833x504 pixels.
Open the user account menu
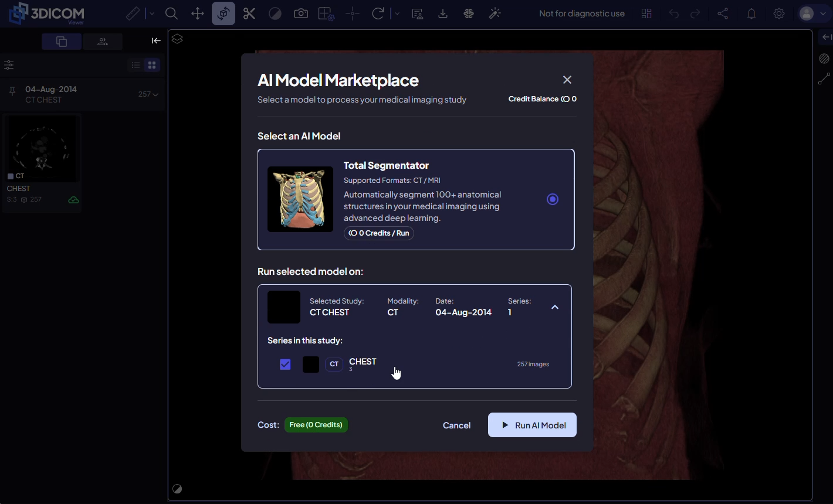tap(814, 13)
